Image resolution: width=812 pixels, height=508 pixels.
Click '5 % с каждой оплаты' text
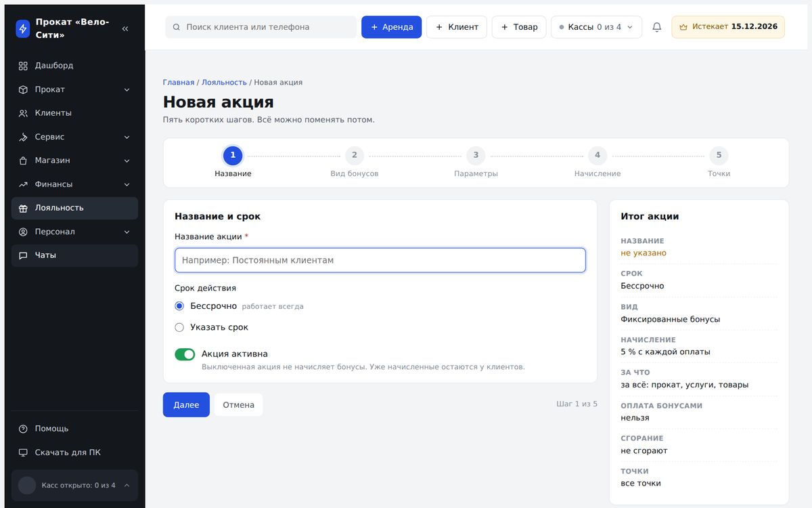click(x=666, y=352)
